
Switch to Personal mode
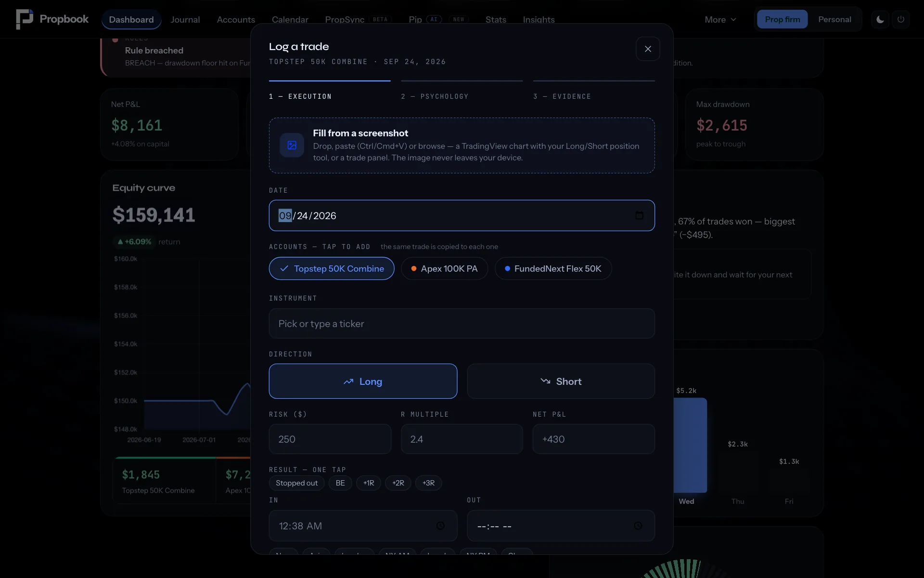[x=834, y=19]
